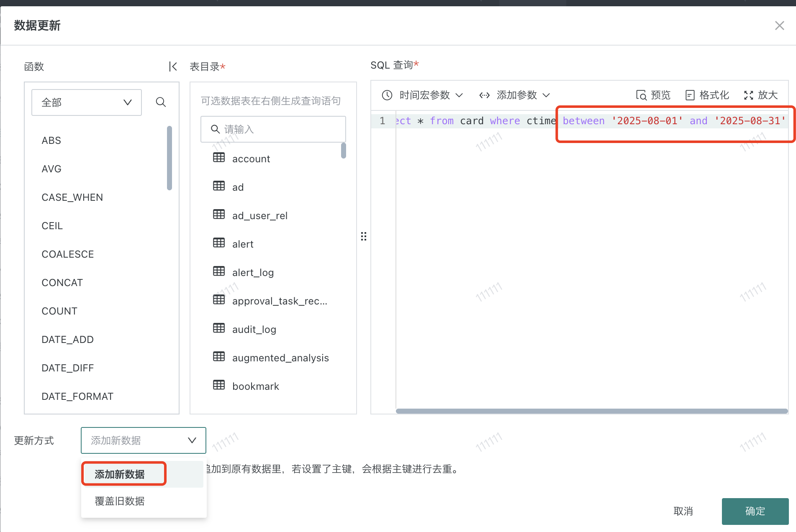
Task: Click the 添加参数 code bracket icon
Action: [485, 95]
